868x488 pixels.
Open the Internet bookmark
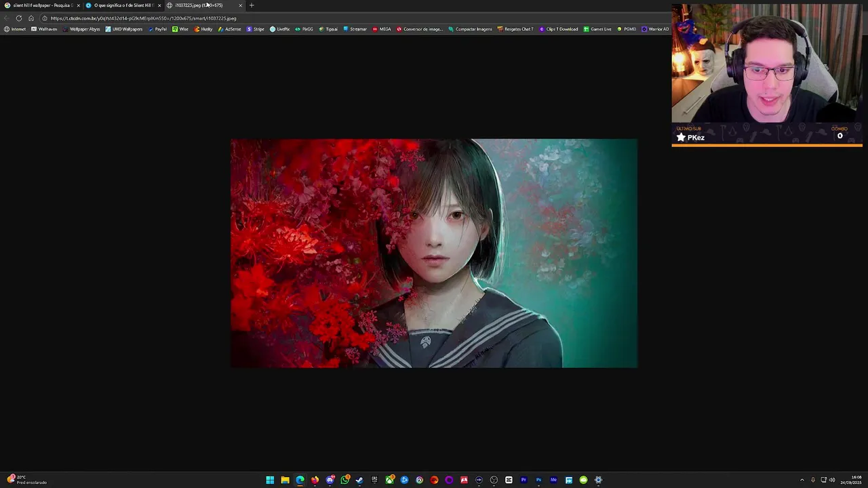pos(15,29)
